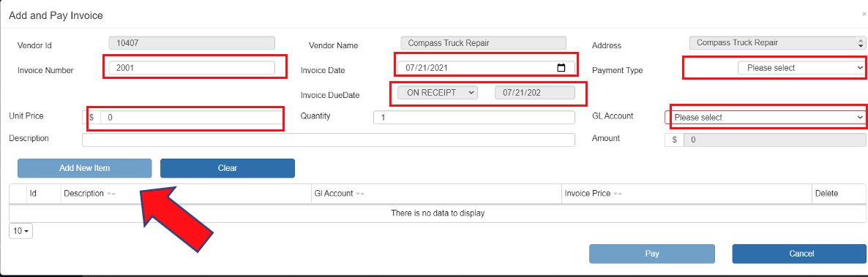Open the ON RECEIPT due date dropdown
This screenshot has width=868, height=277.
click(x=438, y=93)
